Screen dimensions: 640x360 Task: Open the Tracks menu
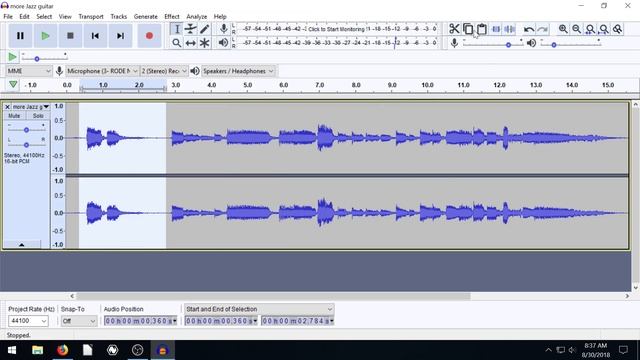click(119, 17)
